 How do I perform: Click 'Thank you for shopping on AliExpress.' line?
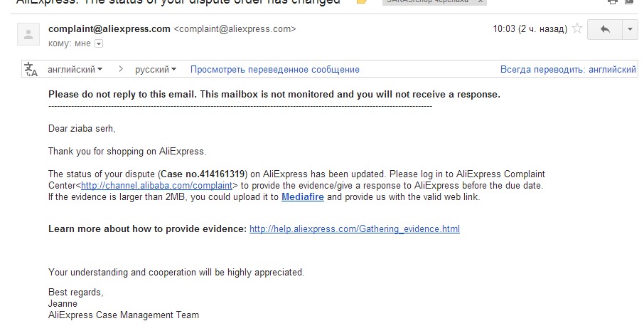[x=127, y=152]
